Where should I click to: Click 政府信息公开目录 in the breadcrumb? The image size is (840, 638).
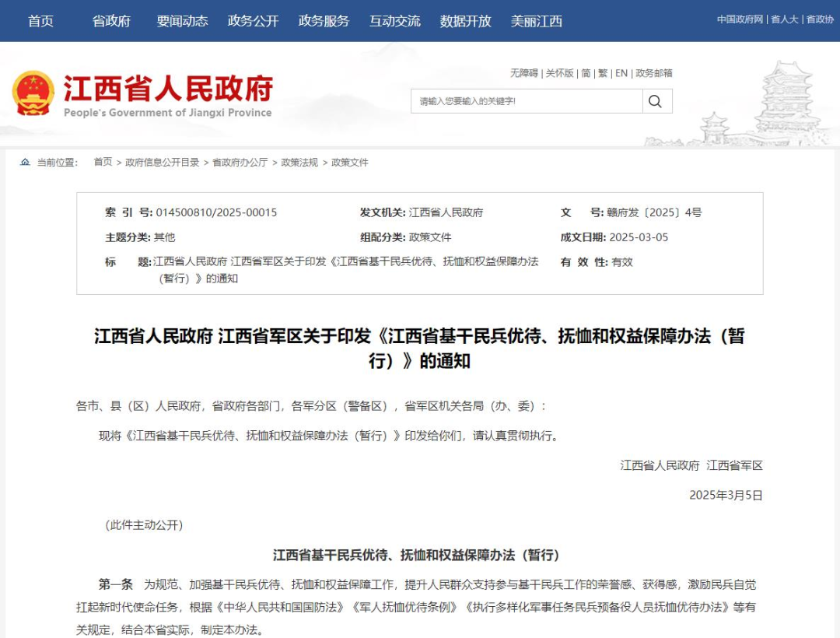coord(163,163)
